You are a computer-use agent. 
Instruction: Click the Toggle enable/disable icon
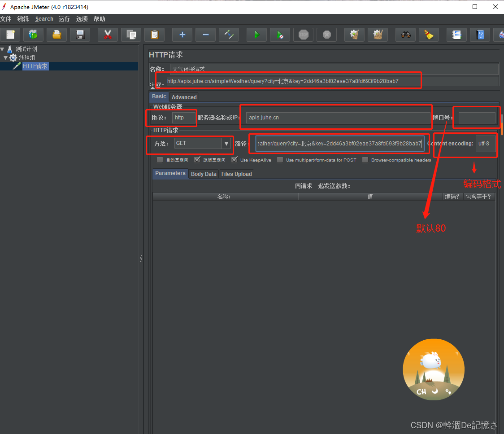tap(229, 35)
